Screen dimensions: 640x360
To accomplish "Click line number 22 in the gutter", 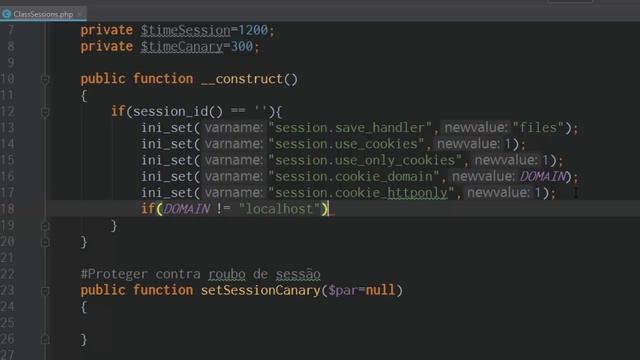I will tap(8, 274).
